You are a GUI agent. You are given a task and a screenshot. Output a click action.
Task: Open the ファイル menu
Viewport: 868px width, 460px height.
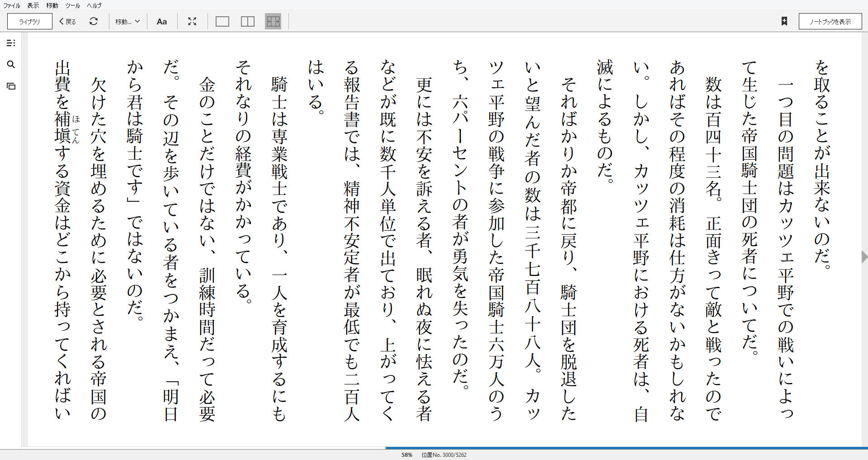click(12, 5)
